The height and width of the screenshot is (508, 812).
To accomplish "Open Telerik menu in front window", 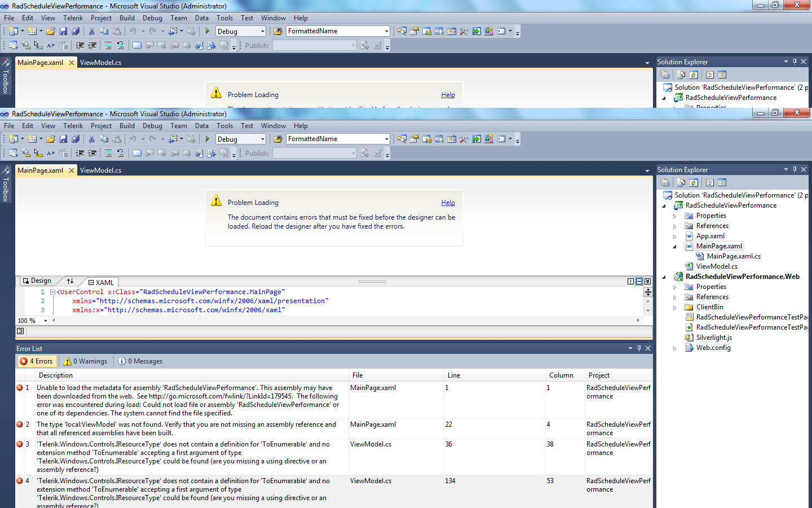I will (x=73, y=126).
